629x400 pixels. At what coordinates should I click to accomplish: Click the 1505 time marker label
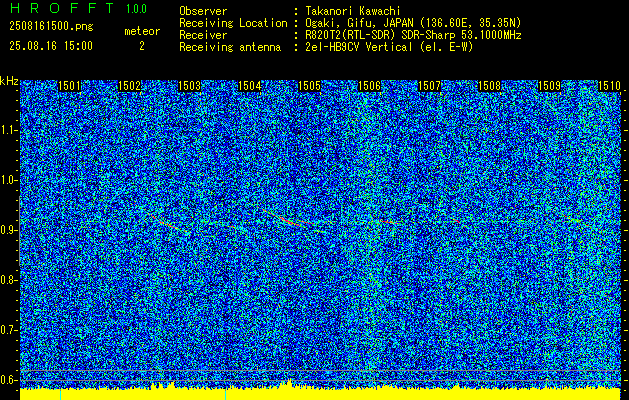pos(310,86)
